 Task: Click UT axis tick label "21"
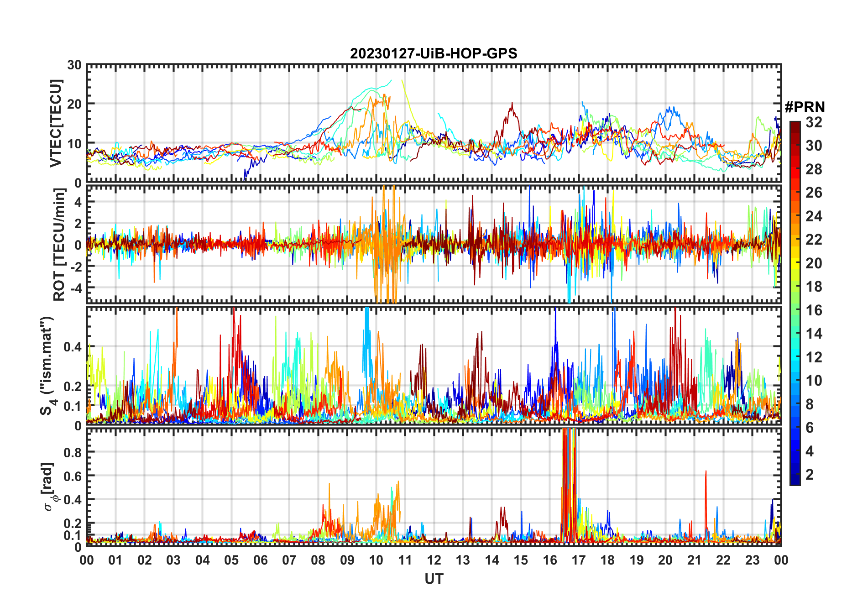(695, 560)
